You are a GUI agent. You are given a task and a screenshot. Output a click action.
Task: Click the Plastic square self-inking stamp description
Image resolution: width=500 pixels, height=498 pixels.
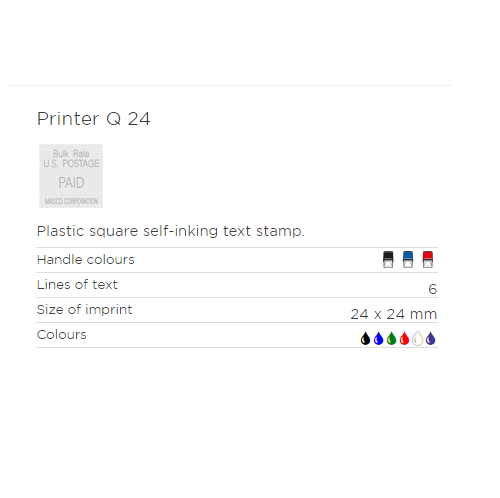click(171, 231)
